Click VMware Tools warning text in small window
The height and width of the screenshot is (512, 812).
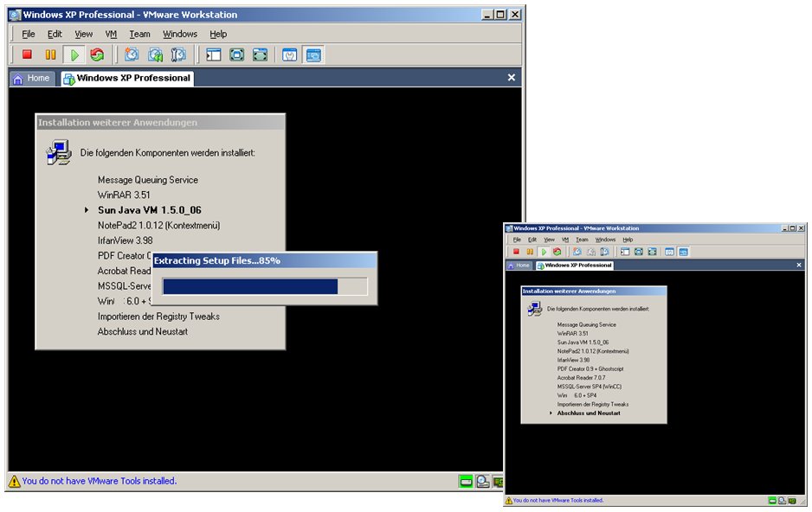tap(557, 501)
